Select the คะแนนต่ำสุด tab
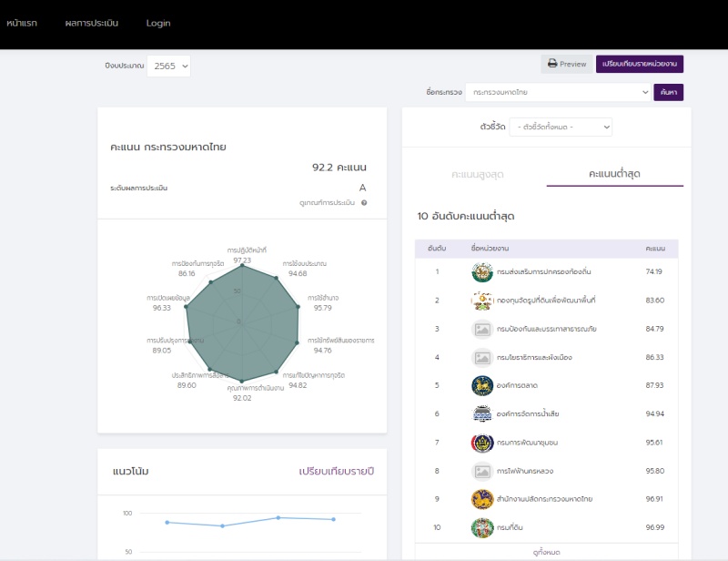728x561 pixels. [614, 173]
